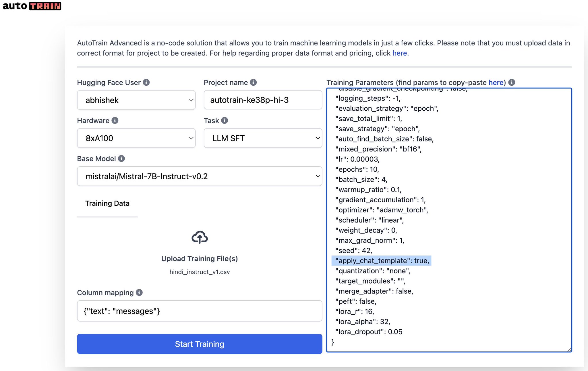The height and width of the screenshot is (371, 588).
Task: Click the "quantization": "none" line
Action: click(373, 271)
